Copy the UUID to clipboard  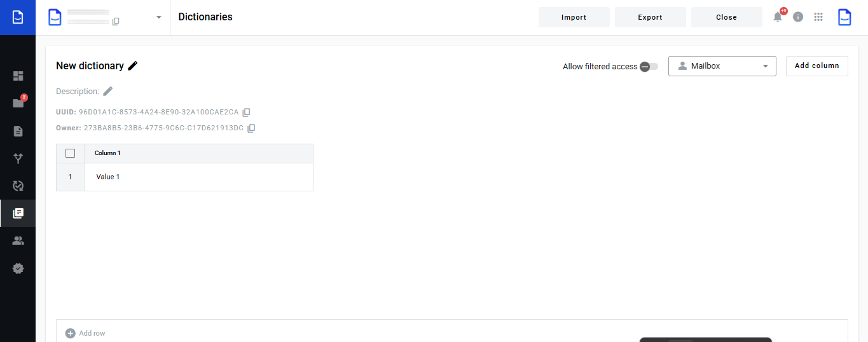coord(247,113)
